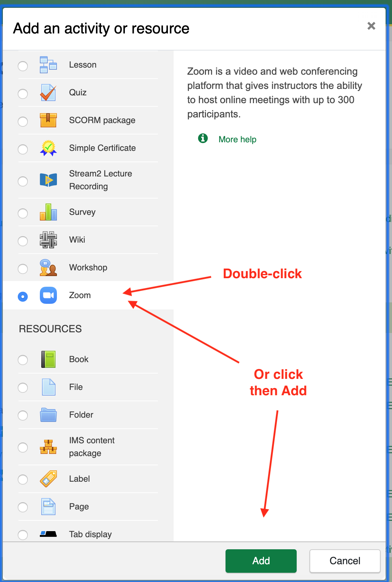This screenshot has width=392, height=582.
Task: Click the Cancel button
Action: click(x=345, y=561)
